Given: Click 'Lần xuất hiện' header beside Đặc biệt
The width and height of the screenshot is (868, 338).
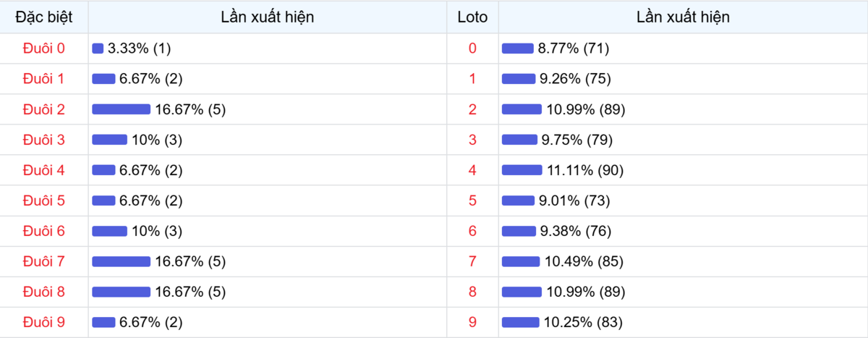Looking at the screenshot, I should [x=268, y=17].
